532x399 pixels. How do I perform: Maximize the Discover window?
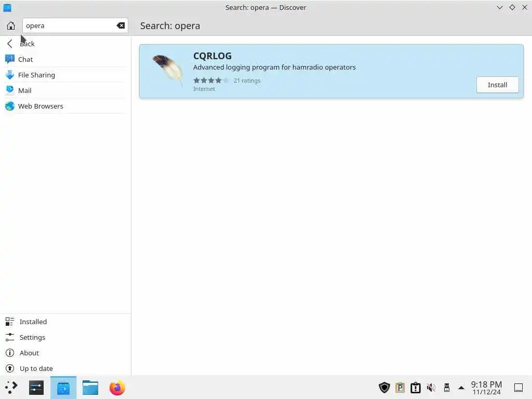click(512, 7)
